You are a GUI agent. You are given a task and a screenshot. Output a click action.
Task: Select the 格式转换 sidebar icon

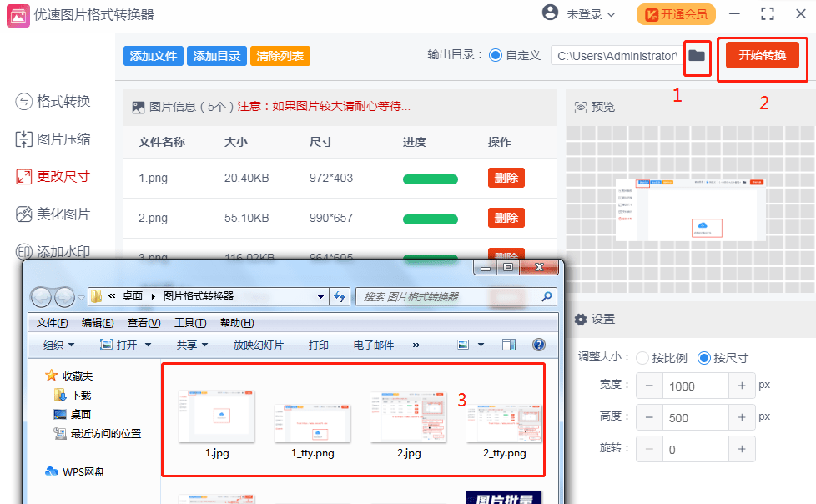(x=24, y=102)
